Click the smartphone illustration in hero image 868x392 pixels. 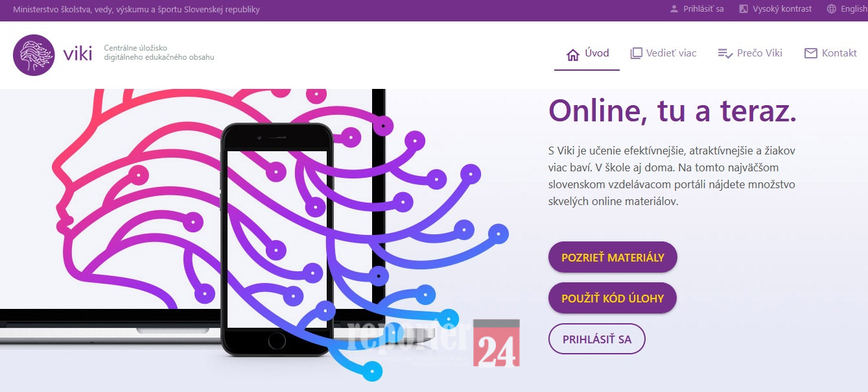pos(277,239)
